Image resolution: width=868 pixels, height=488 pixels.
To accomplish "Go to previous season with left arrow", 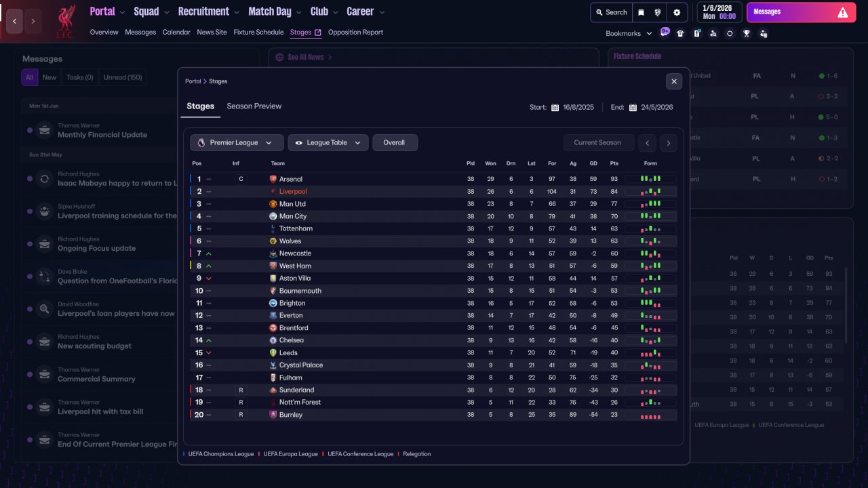I will point(648,143).
